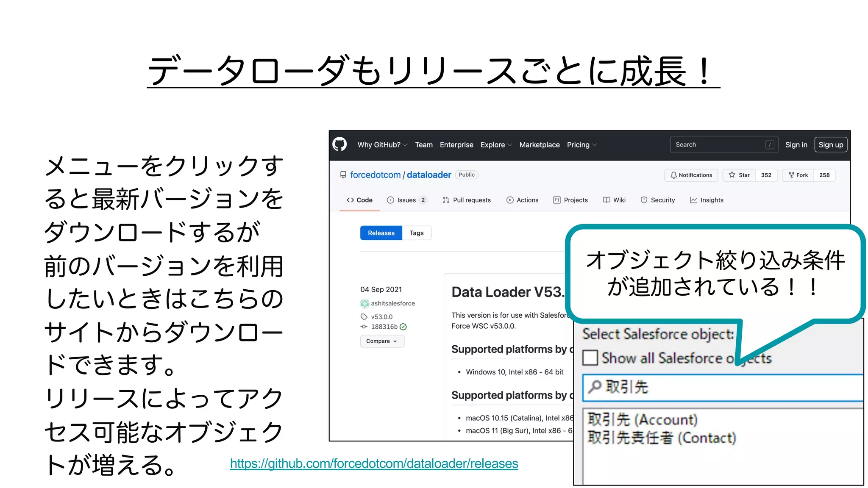Open the Wiki tab
Viewport: 868px width, 488px height.
click(614, 200)
